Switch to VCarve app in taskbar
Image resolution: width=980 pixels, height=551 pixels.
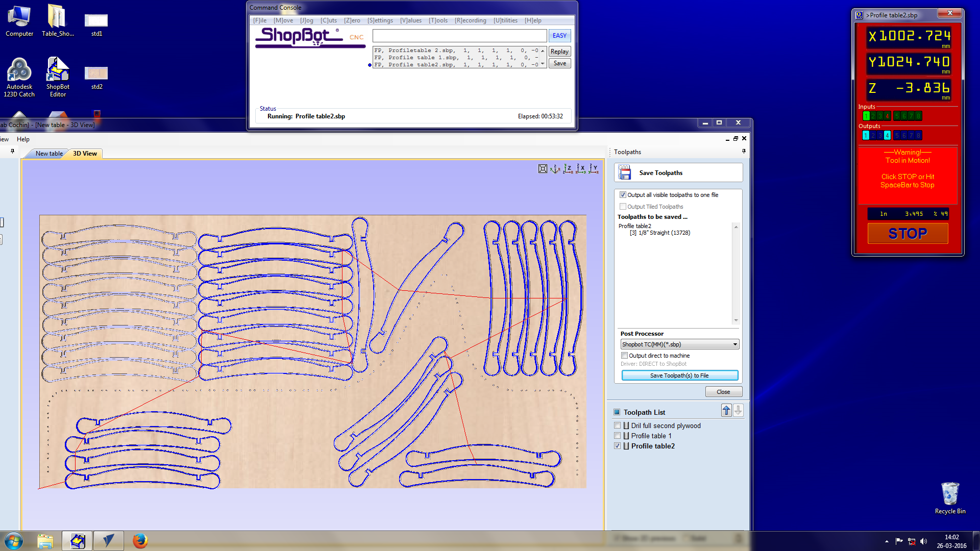pos(109,541)
